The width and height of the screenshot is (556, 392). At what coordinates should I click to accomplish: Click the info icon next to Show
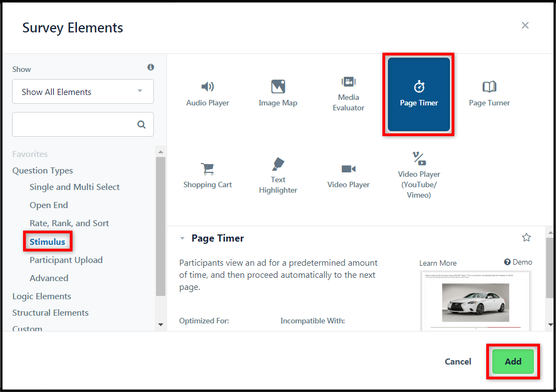[x=151, y=67]
